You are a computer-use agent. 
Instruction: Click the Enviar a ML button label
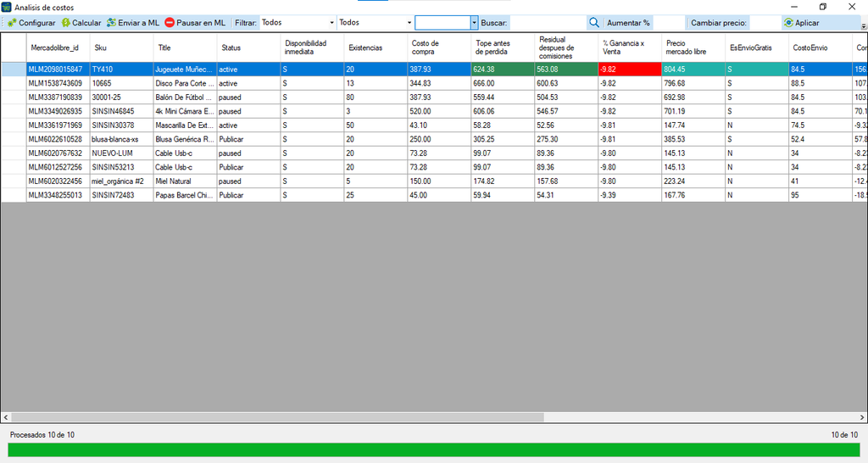point(138,23)
